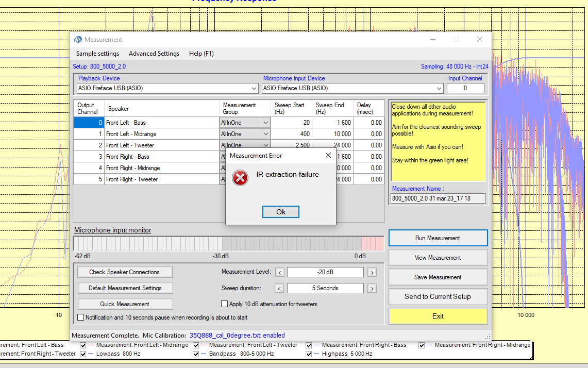
Task: Open the Help (F1) menu
Action: tap(201, 54)
